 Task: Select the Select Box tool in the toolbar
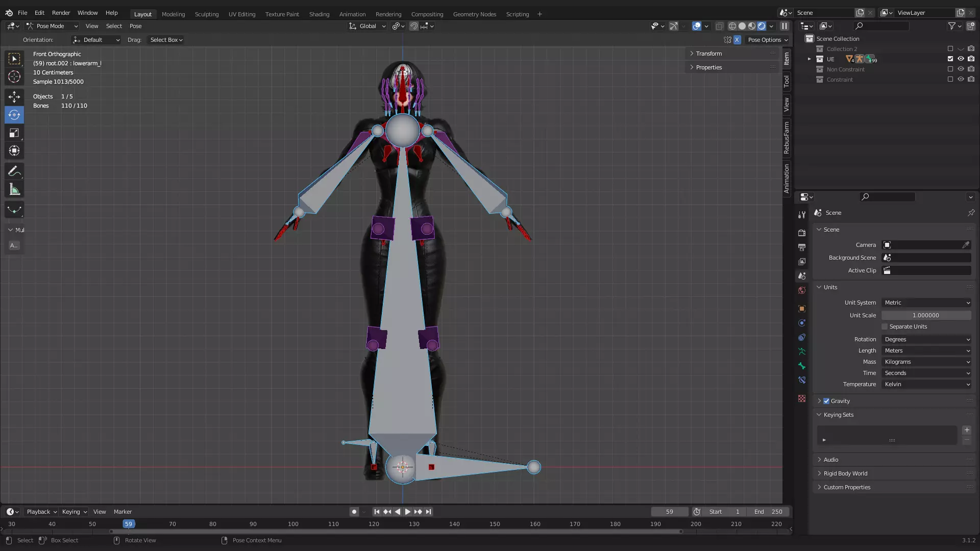[x=14, y=59]
